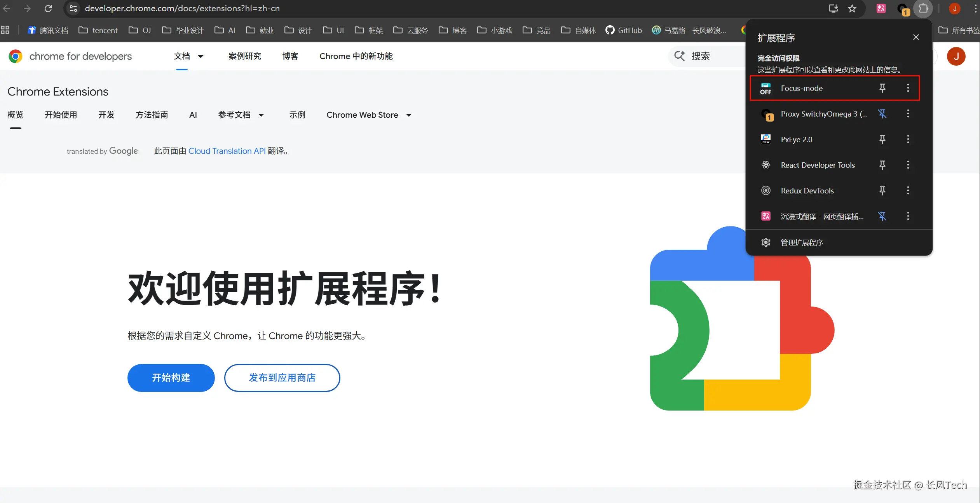Image resolution: width=980 pixels, height=503 pixels.
Task: Switch to the 开始使用 tab
Action: click(61, 115)
